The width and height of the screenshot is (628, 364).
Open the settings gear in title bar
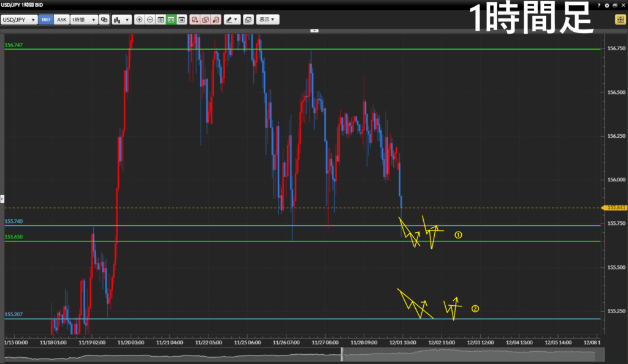(607, 5)
